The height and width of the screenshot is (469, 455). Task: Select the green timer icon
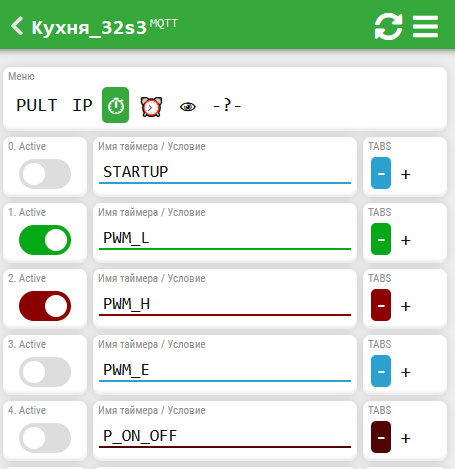(115, 105)
